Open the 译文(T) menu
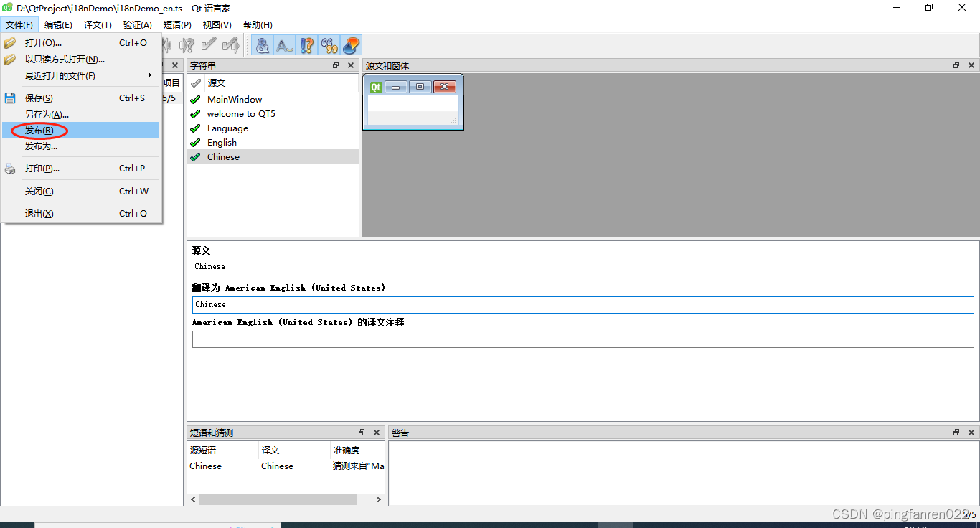 click(98, 24)
